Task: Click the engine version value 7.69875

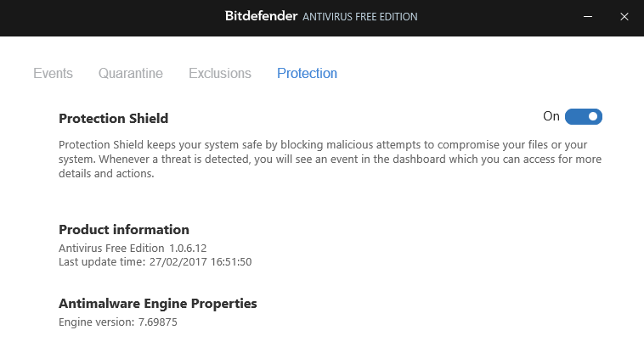Action: coord(157,322)
